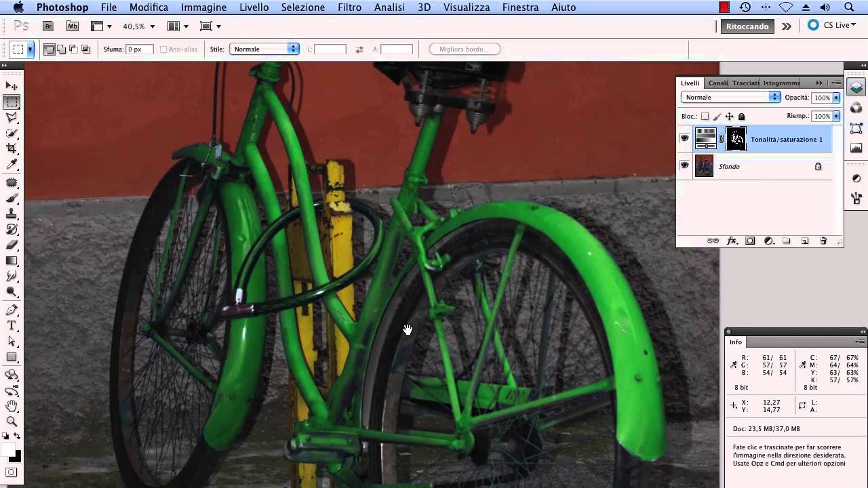Toggle lock image pixels brush icon
The height and width of the screenshot is (488, 868).
point(717,117)
